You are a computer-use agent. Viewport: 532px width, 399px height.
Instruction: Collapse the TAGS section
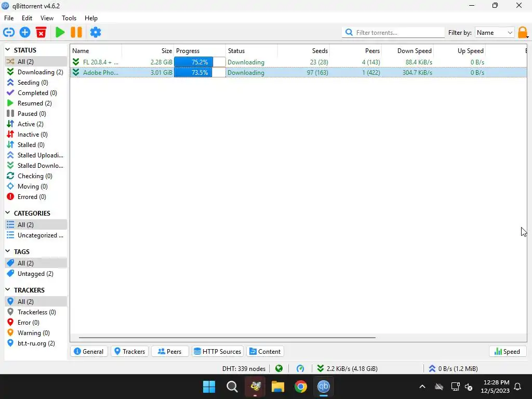coord(8,251)
